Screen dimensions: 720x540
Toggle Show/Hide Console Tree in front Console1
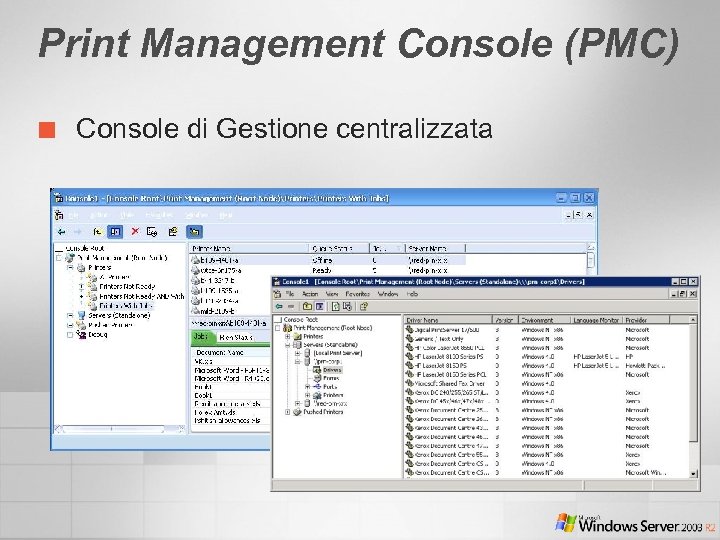tap(320, 306)
